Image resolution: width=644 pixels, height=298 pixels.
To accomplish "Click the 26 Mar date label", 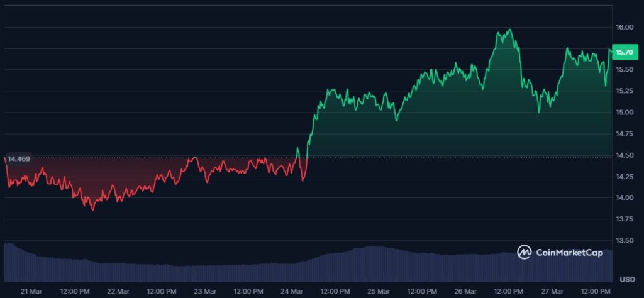I will [465, 291].
